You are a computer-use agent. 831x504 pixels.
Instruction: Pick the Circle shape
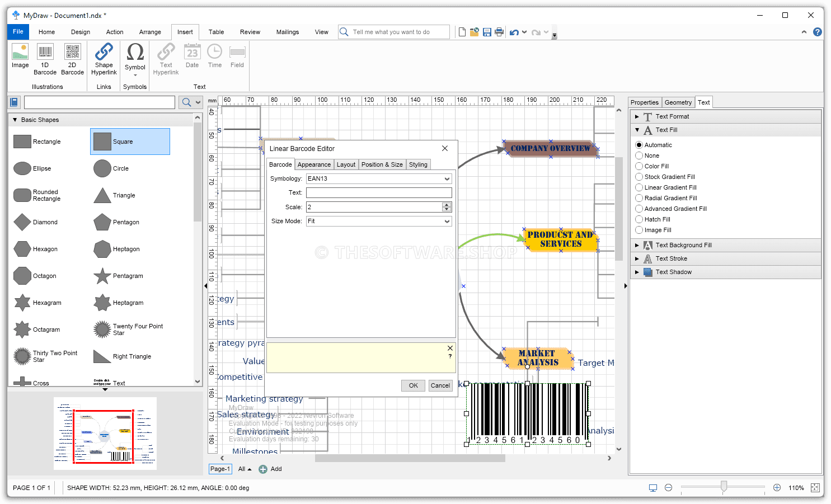pyautogui.click(x=111, y=168)
